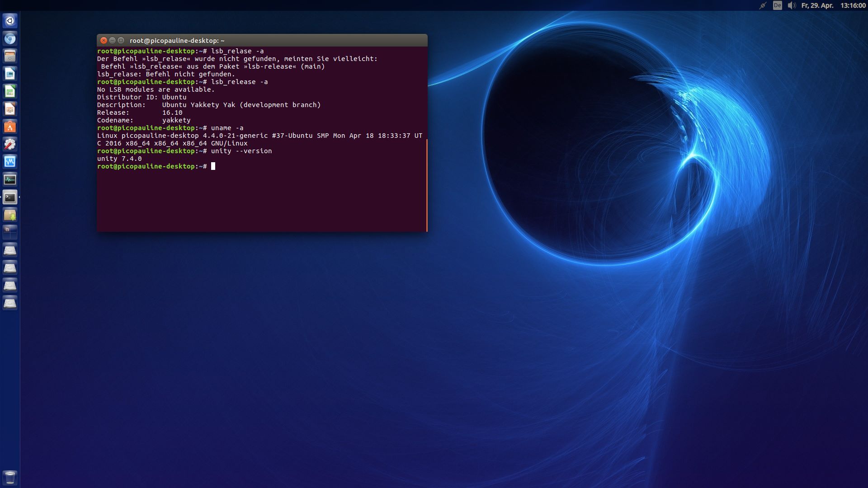Open the System Monitor launcher icon
The image size is (868, 488).
[10, 179]
